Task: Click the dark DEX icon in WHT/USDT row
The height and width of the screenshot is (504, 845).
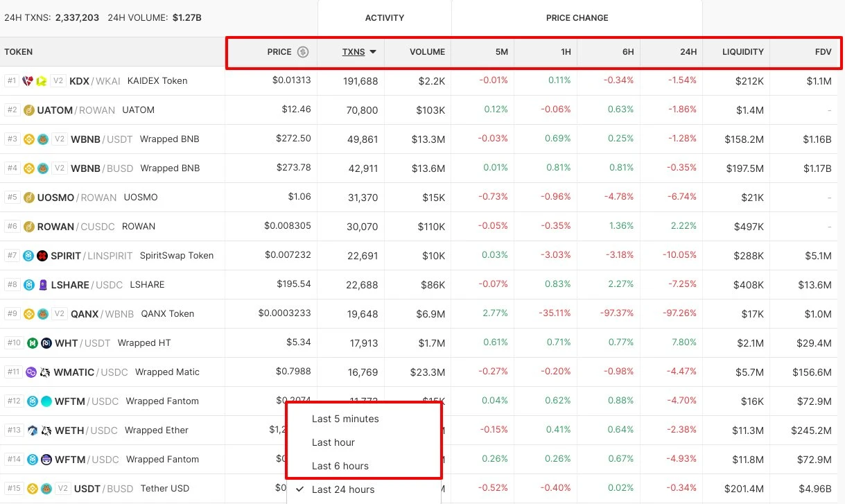Action: click(46, 343)
